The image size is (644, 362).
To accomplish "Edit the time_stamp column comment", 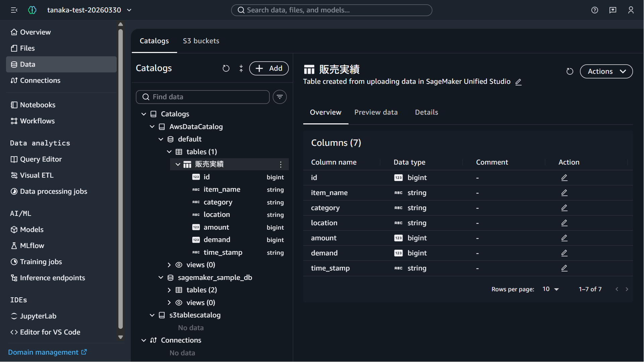I will (x=565, y=268).
